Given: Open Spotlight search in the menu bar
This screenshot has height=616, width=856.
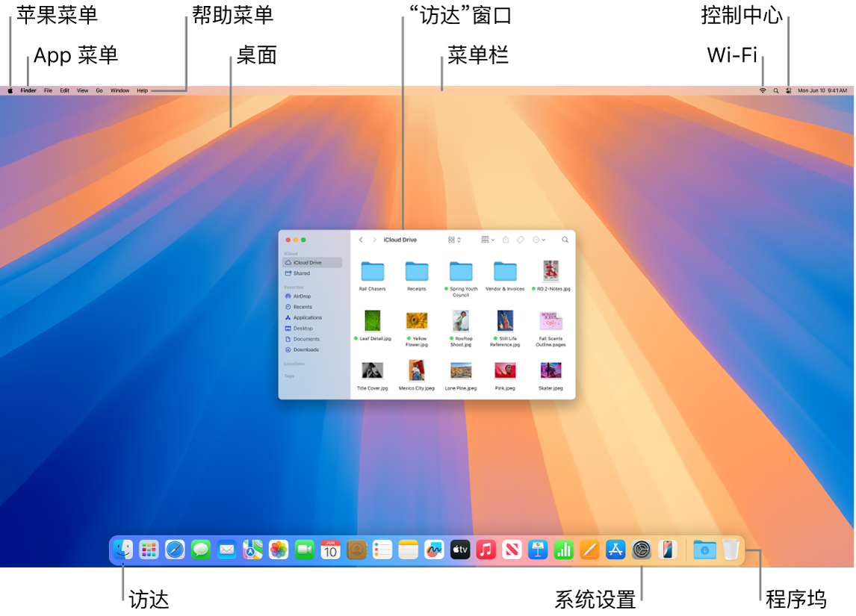Looking at the screenshot, I should [776, 90].
